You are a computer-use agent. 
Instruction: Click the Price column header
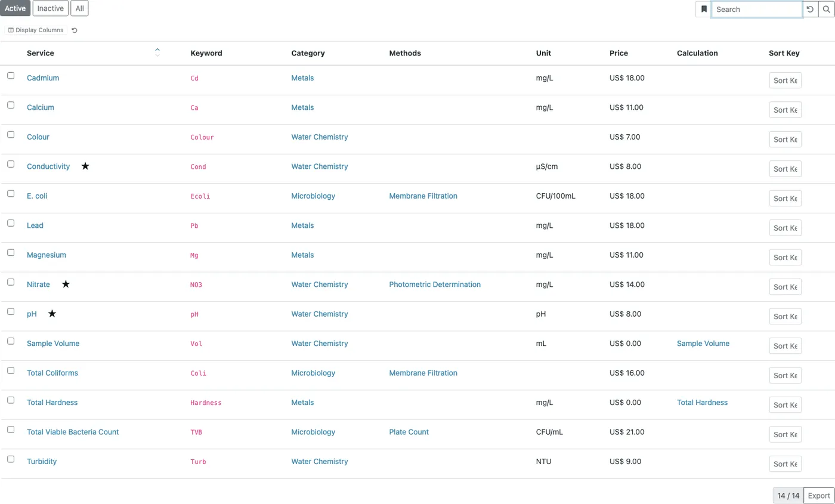point(618,53)
